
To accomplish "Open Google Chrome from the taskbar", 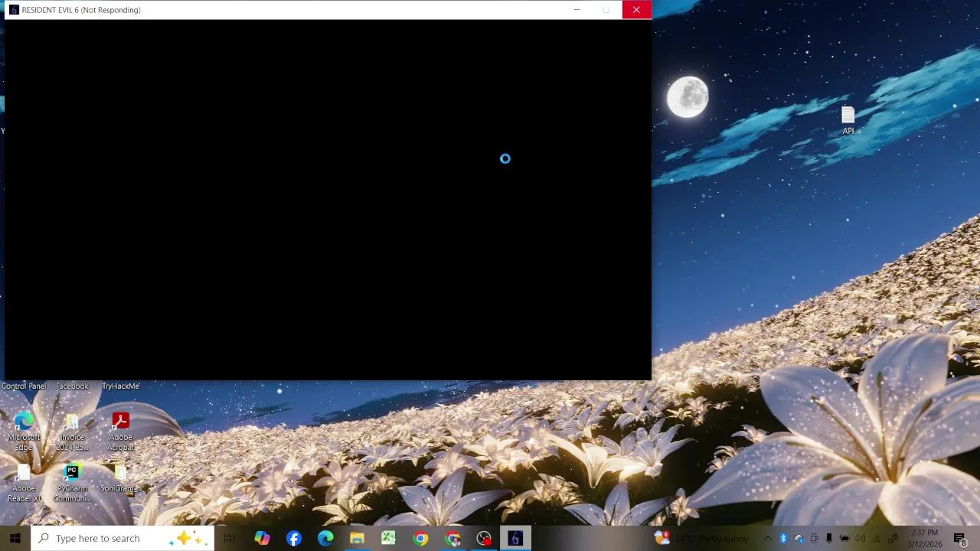I will (420, 538).
